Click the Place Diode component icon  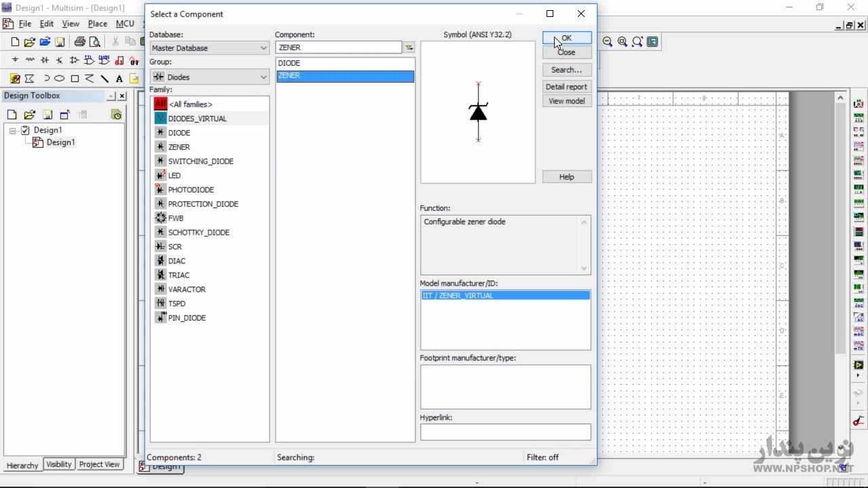pyautogui.click(x=45, y=60)
